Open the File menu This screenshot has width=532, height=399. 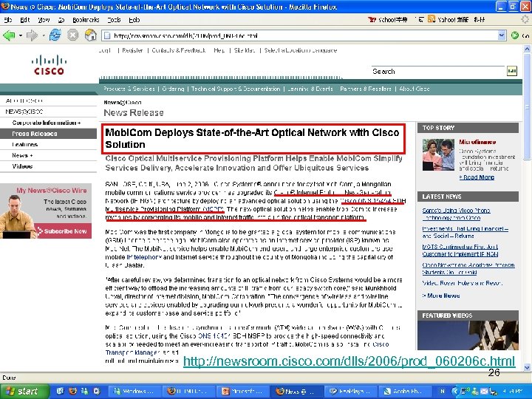8,20
